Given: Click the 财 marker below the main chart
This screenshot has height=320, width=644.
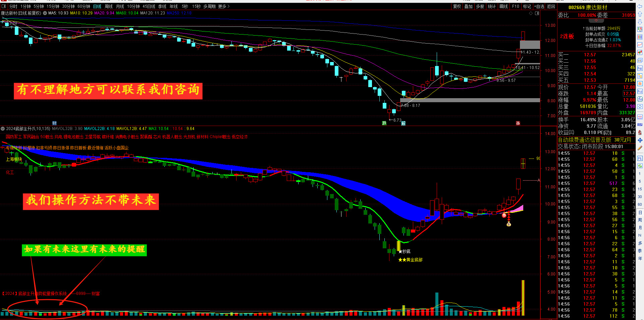Looking at the screenshot, I should (x=54, y=123).
